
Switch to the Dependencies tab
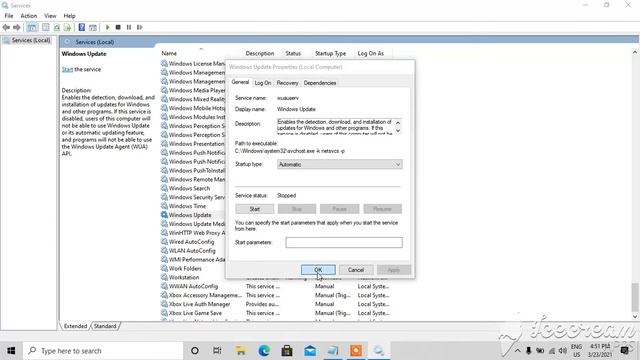(x=320, y=83)
